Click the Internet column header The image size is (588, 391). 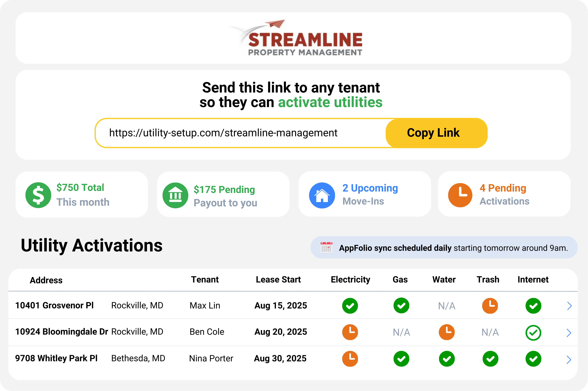[533, 280]
